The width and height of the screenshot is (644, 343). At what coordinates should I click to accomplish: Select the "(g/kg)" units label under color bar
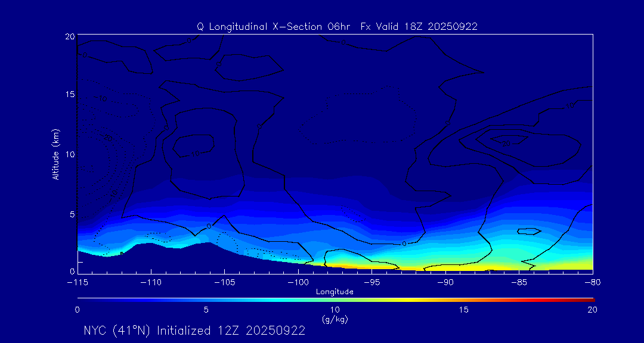point(335,319)
